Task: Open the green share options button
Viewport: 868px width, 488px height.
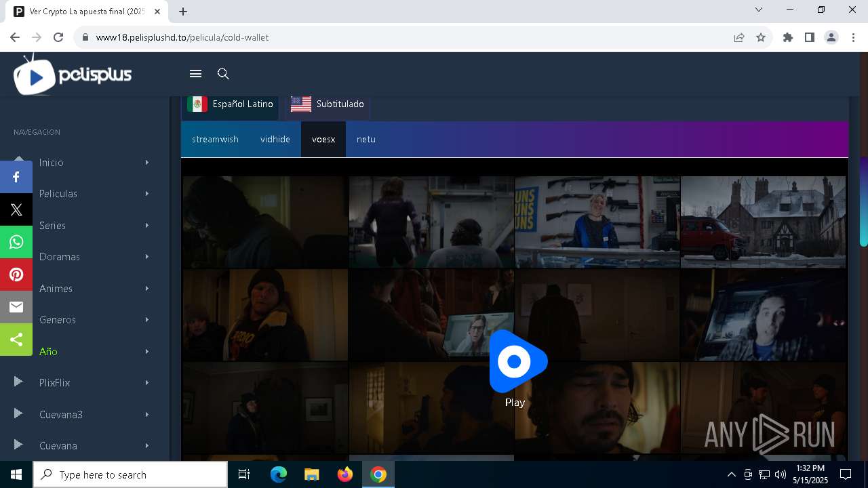Action: [x=16, y=340]
